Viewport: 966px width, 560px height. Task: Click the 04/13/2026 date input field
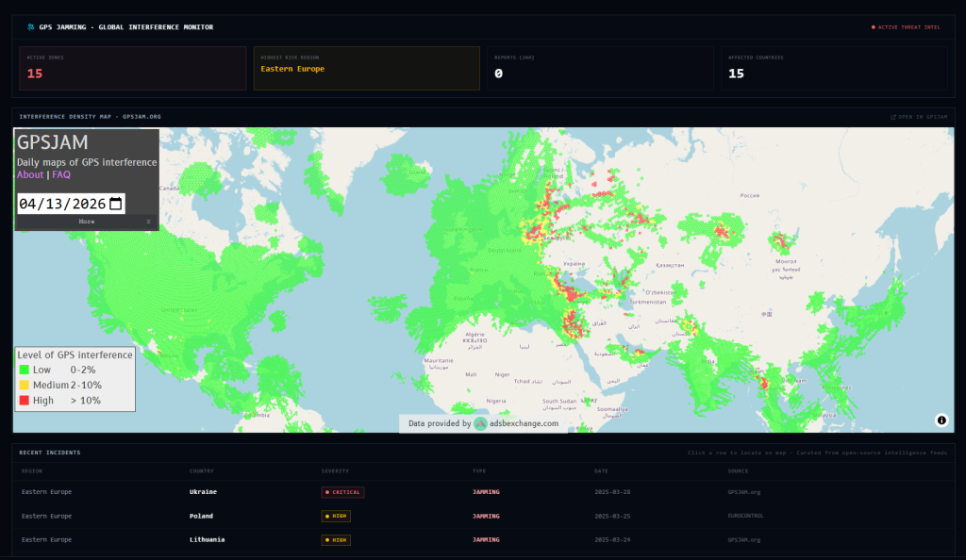coord(62,204)
